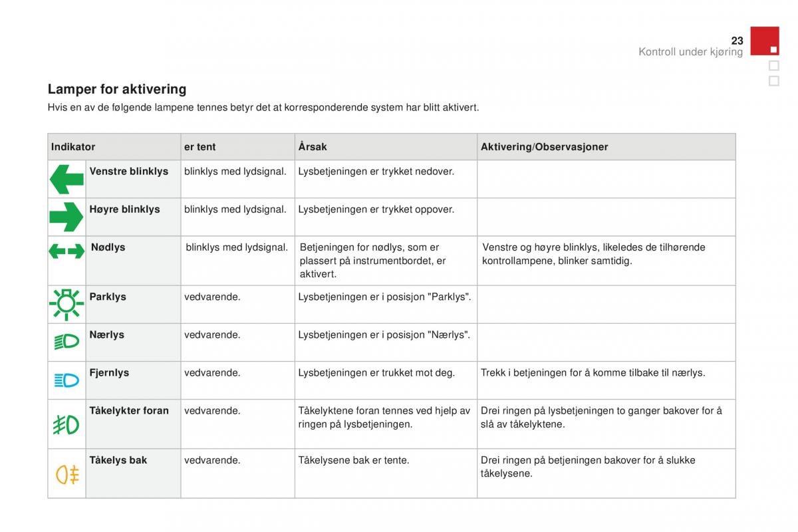Click the orange rear fog light icon

(x=67, y=473)
